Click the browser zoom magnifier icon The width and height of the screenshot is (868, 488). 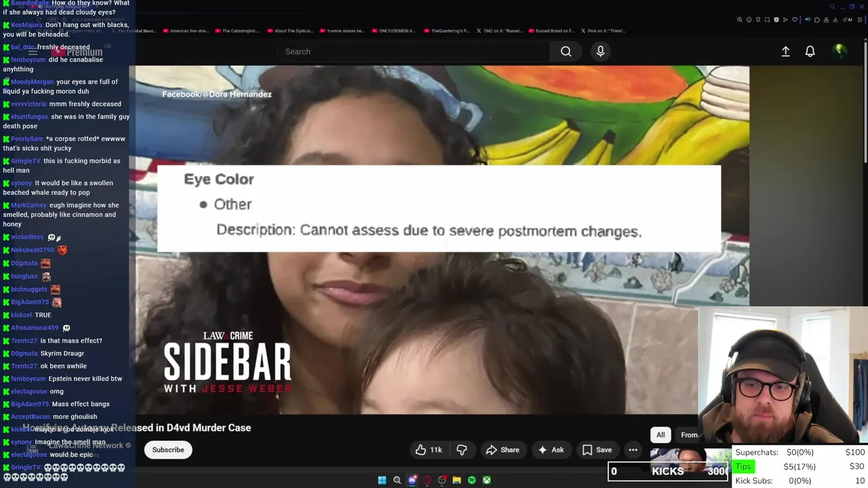click(x=739, y=20)
